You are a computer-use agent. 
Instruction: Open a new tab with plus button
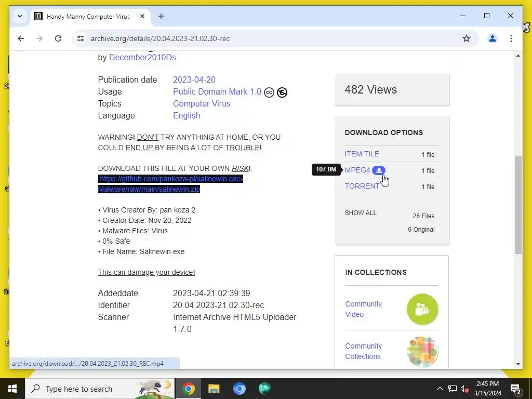point(161,16)
